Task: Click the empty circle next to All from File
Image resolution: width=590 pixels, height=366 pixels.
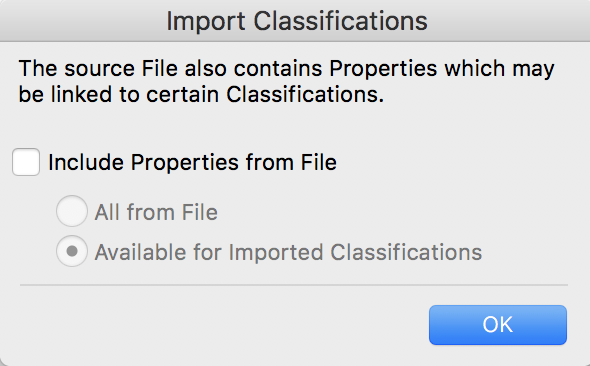Action: pyautogui.click(x=72, y=211)
